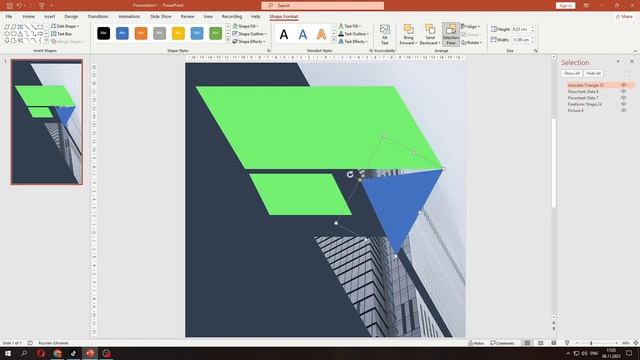Viewport: 640px width, 360px height.
Task: Switch to Reading view icon
Action: [x=554, y=343]
